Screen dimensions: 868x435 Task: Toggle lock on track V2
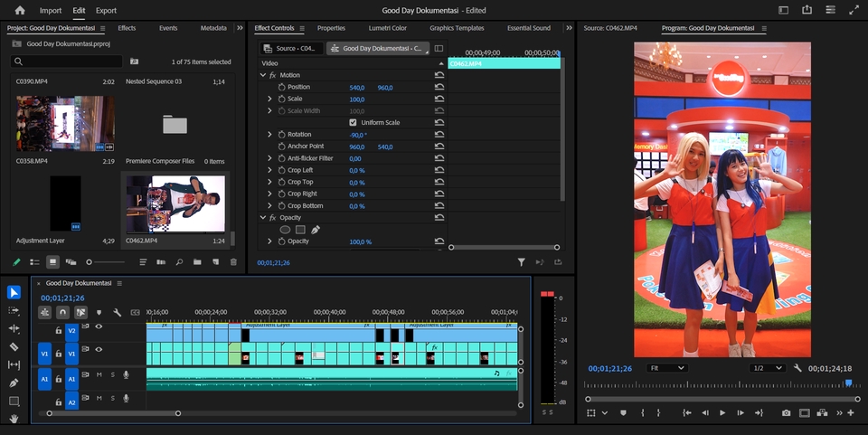[58, 330]
